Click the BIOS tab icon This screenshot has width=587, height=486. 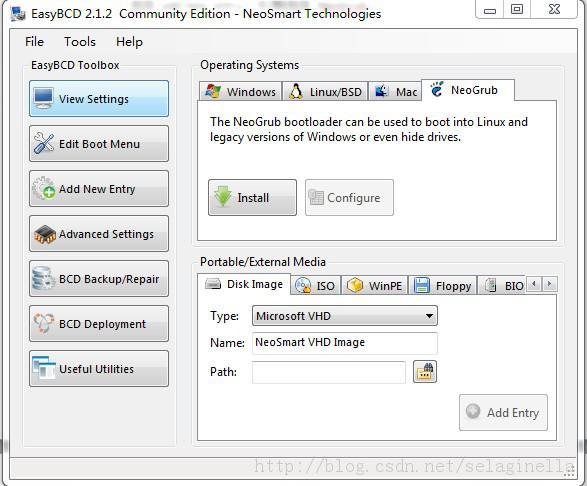coord(490,285)
